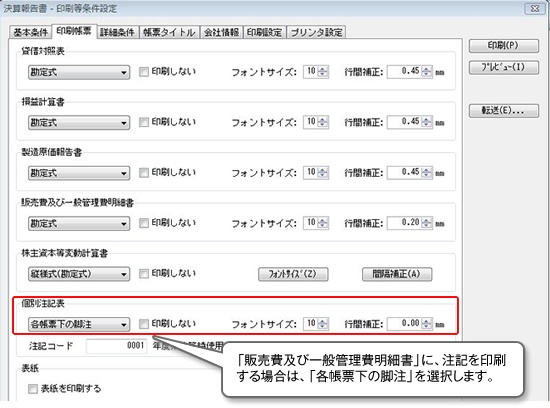Adjust the 損益計算書 行間補正 spinner
Screen dimensions: 550x408
click(x=427, y=122)
